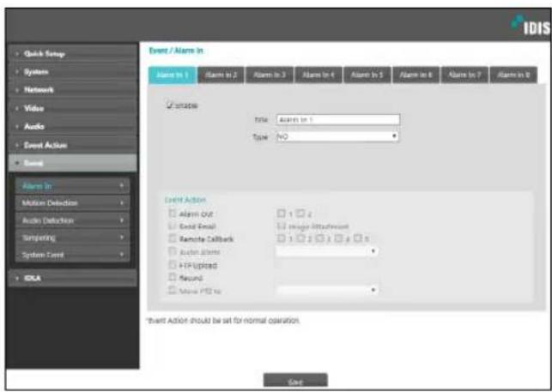Image resolution: width=552 pixels, height=392 pixels.
Task: Switch to the Alarm In 1 tab
Action: click(x=173, y=75)
